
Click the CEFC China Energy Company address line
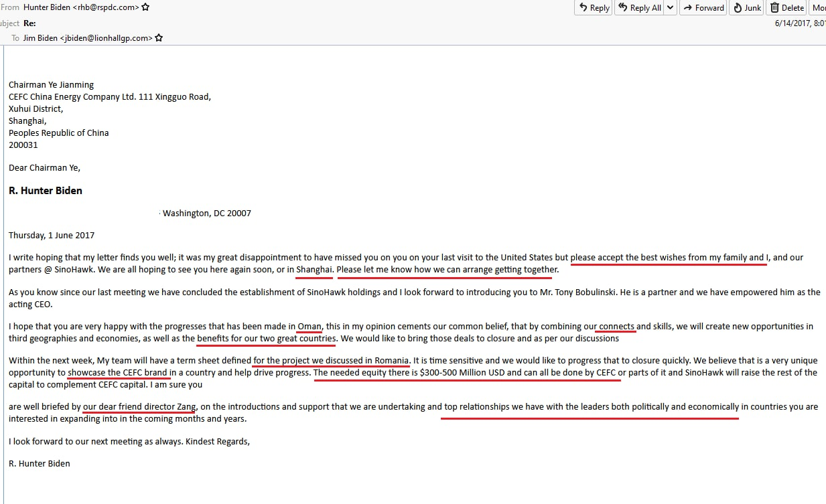pyautogui.click(x=110, y=97)
